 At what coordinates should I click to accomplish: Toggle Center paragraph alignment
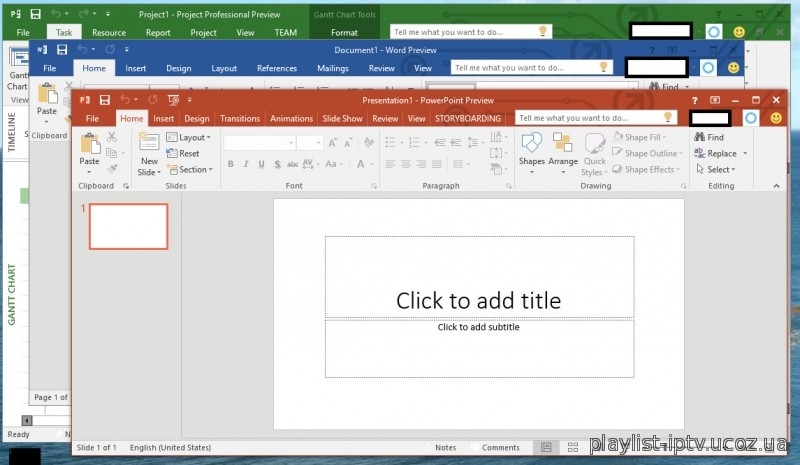(x=406, y=164)
